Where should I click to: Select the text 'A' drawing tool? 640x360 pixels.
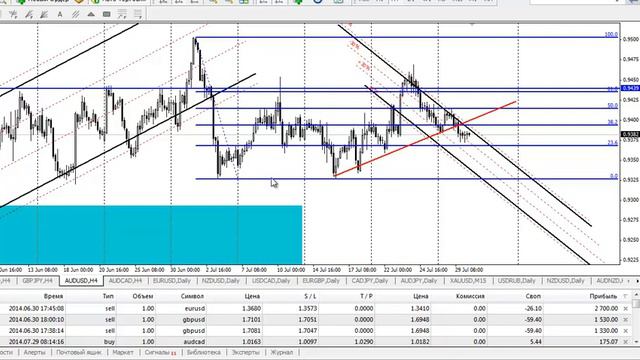point(60,14)
